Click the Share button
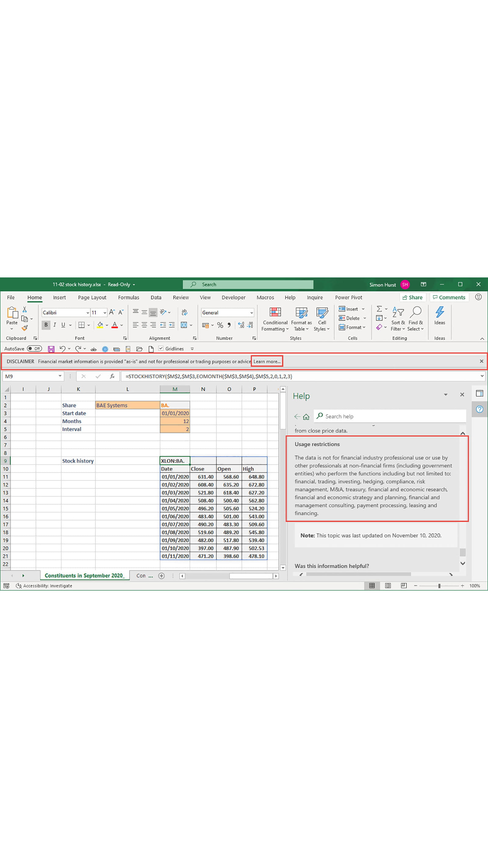Screen dimensions: 488x868 pos(413,298)
